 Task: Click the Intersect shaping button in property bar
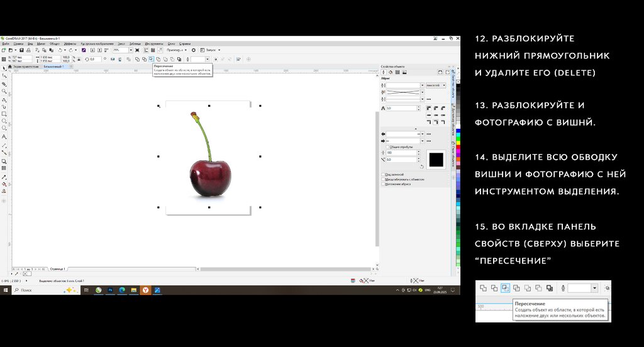pyautogui.click(x=151, y=59)
